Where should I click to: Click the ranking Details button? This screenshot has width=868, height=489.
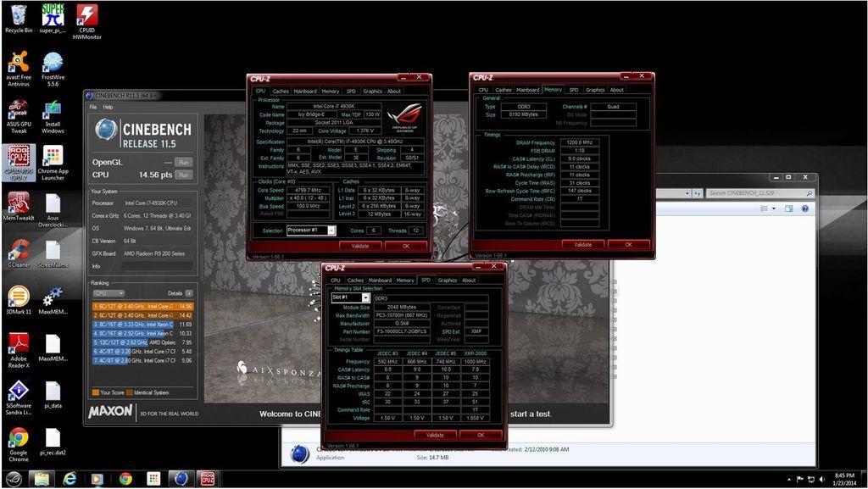(x=189, y=293)
